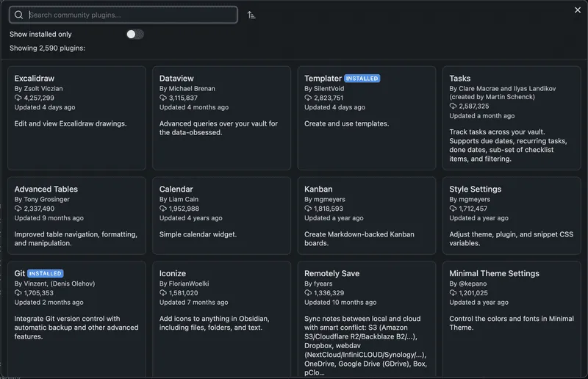Select the Remotely Save plugin title
Image resolution: width=588 pixels, height=379 pixels.
coord(332,273)
